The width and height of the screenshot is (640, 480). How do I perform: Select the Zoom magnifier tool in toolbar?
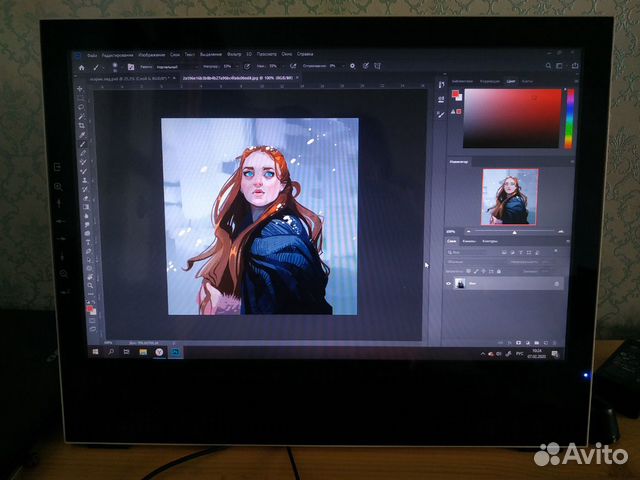[x=90, y=285]
